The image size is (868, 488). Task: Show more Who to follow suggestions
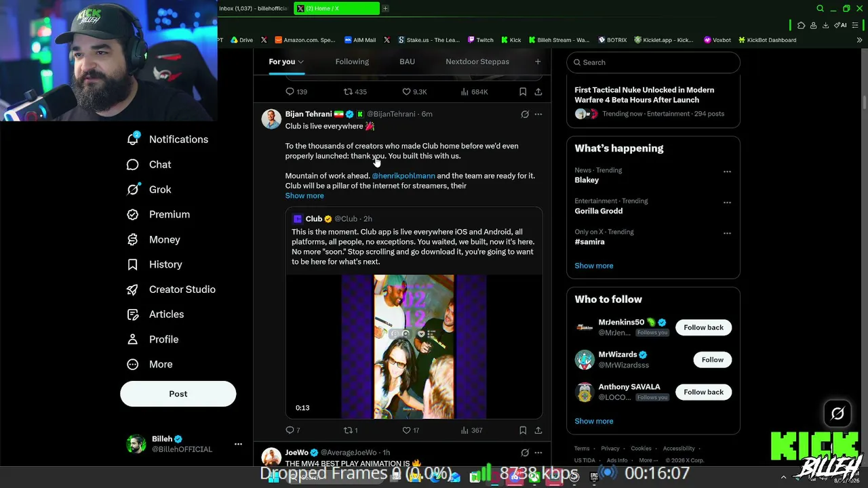pos(594,421)
